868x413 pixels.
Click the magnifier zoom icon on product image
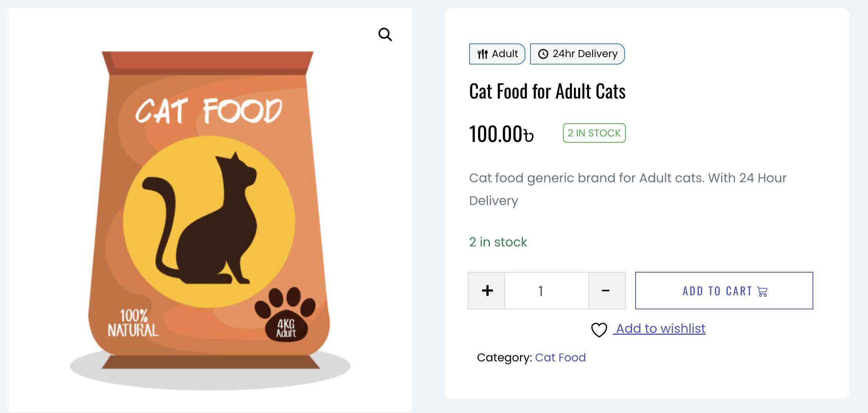385,34
